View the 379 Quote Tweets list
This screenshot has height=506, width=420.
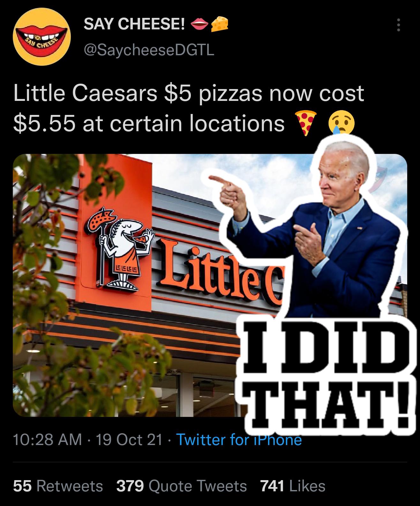click(182, 486)
